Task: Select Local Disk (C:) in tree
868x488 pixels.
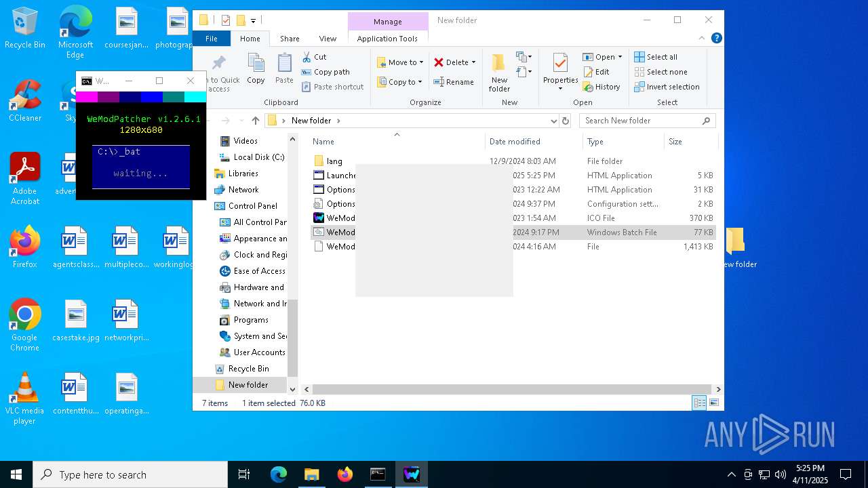Action: point(258,157)
